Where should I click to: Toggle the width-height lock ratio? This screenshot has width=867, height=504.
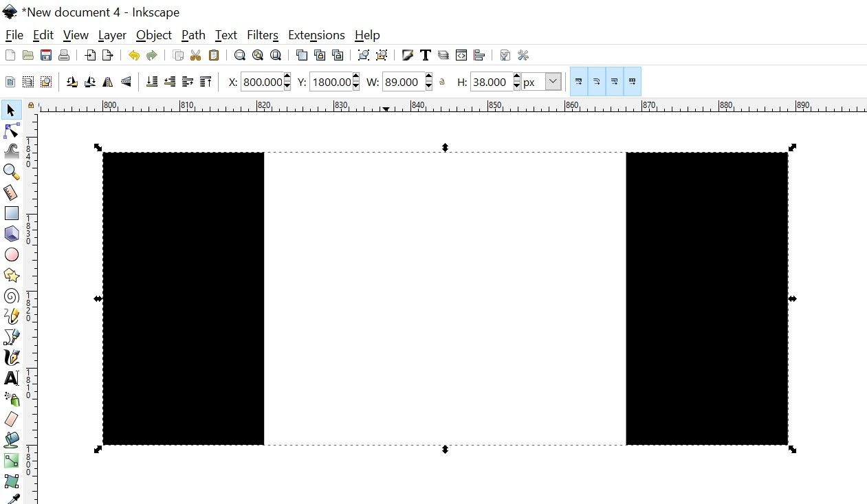tap(442, 82)
